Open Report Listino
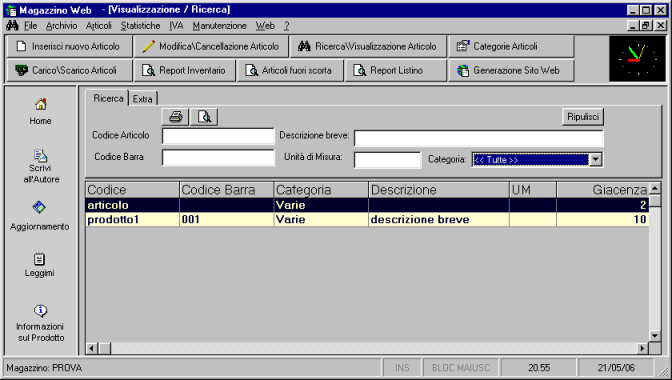 396,70
